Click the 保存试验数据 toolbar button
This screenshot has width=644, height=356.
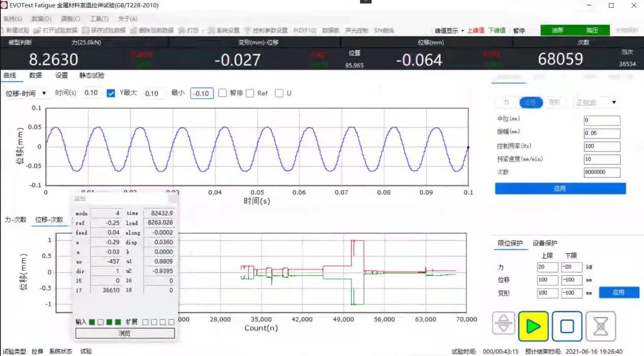click(103, 31)
